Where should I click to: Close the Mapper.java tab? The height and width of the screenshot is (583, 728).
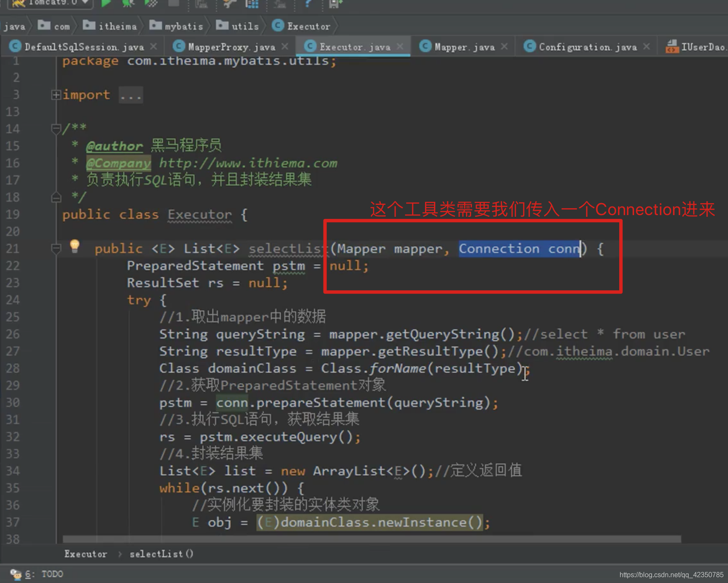504,46
